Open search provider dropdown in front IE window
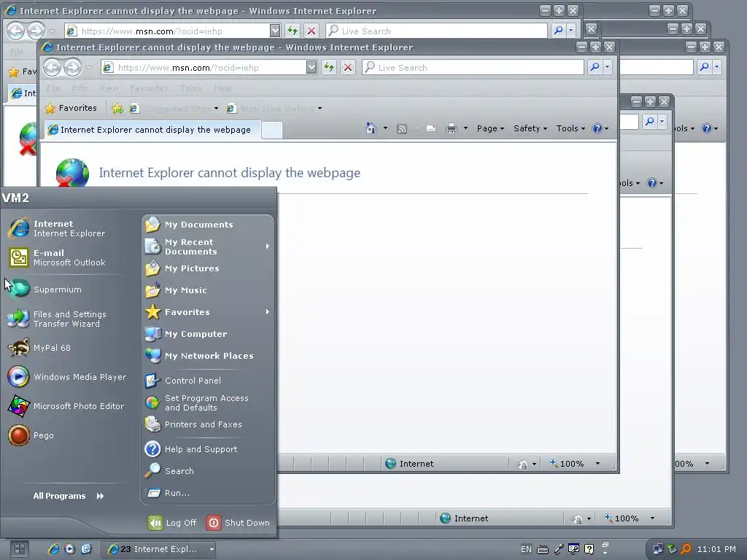 click(608, 68)
